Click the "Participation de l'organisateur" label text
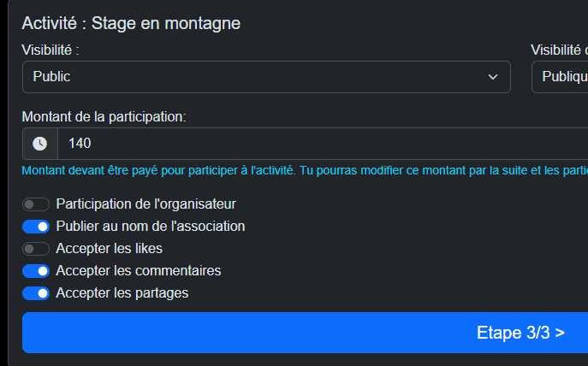The height and width of the screenshot is (366, 588). [x=146, y=204]
